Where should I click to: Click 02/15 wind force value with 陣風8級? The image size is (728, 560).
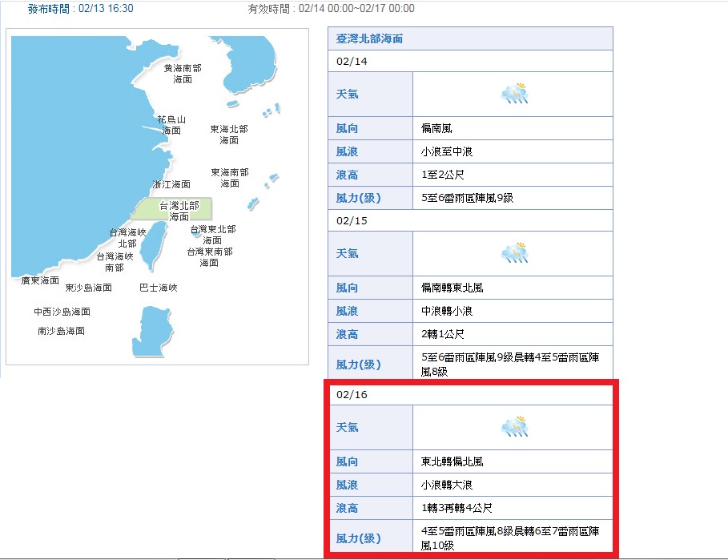click(510, 365)
